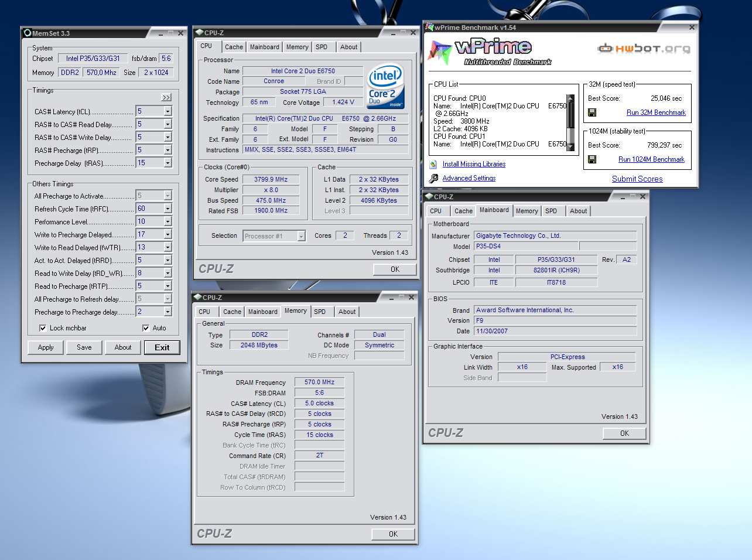
Task: Click OK in the Mainboard CPU-Z window
Action: click(x=624, y=433)
